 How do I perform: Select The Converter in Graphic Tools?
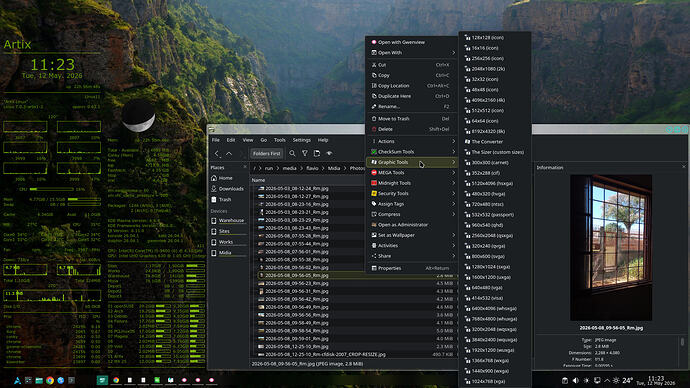pos(495,142)
